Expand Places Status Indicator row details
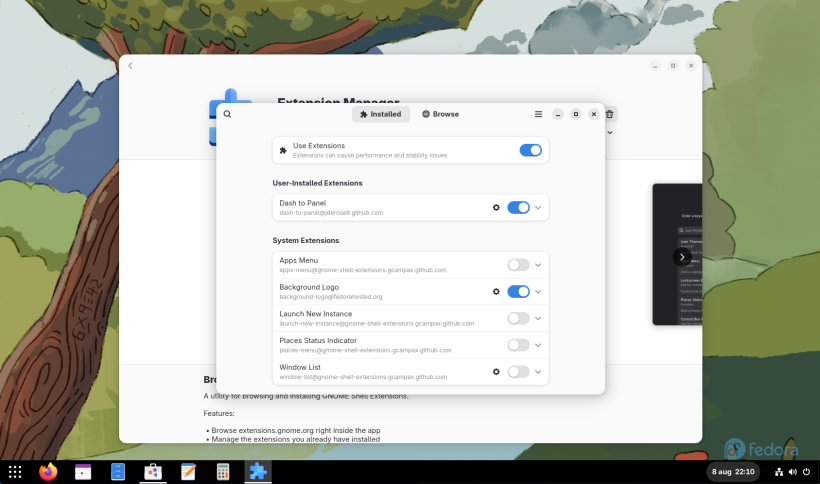This screenshot has height=484, width=820. (x=538, y=345)
